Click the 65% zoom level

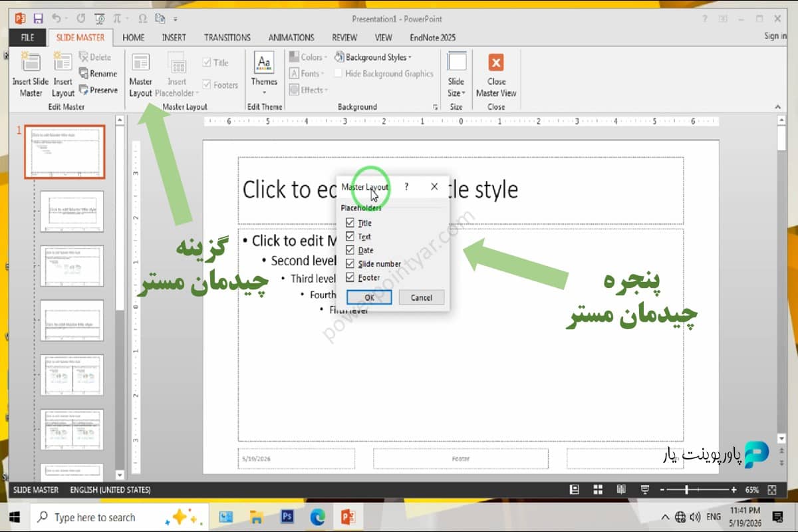[751, 489]
